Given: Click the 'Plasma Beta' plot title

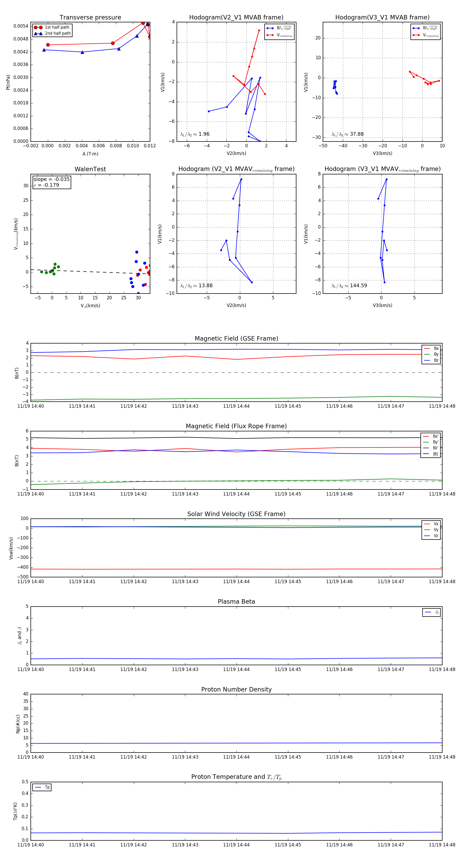Looking at the screenshot, I should click(x=236, y=602).
